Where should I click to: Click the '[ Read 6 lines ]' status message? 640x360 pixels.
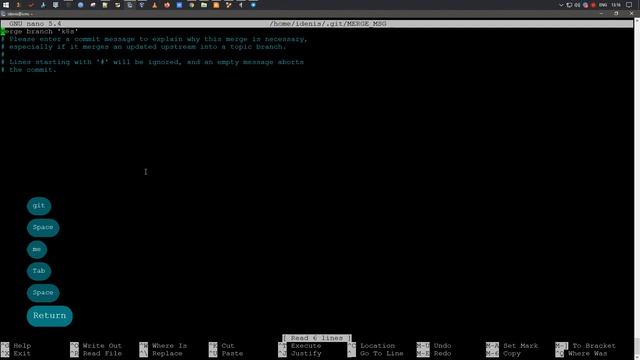[x=317, y=338]
